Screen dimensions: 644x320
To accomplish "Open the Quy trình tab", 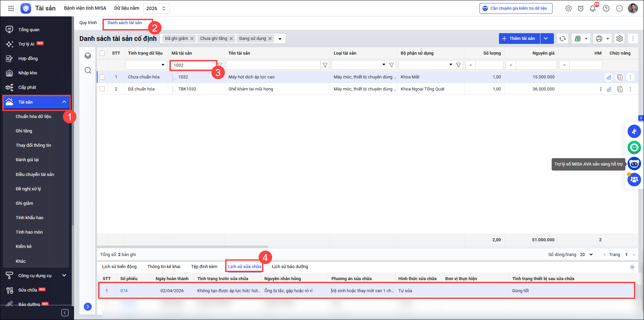I will pyautogui.click(x=88, y=23).
